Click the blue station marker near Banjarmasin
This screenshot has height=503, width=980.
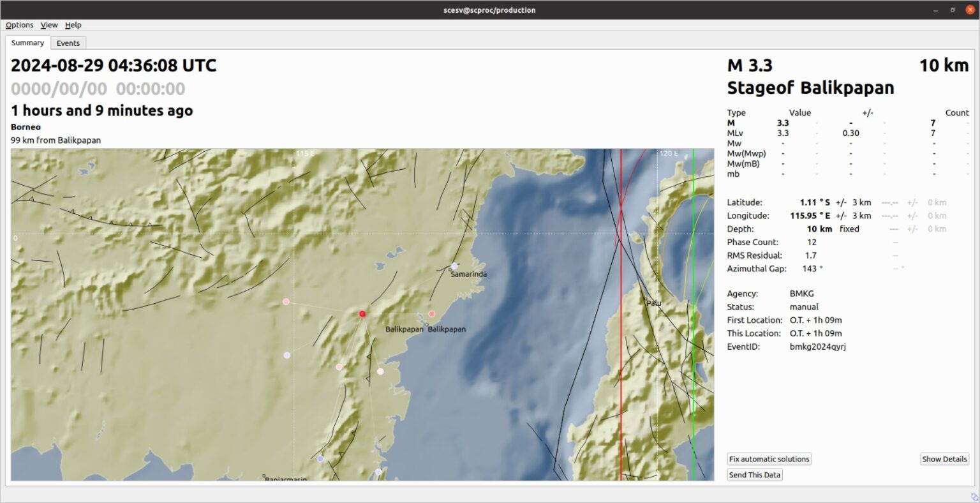(320, 458)
